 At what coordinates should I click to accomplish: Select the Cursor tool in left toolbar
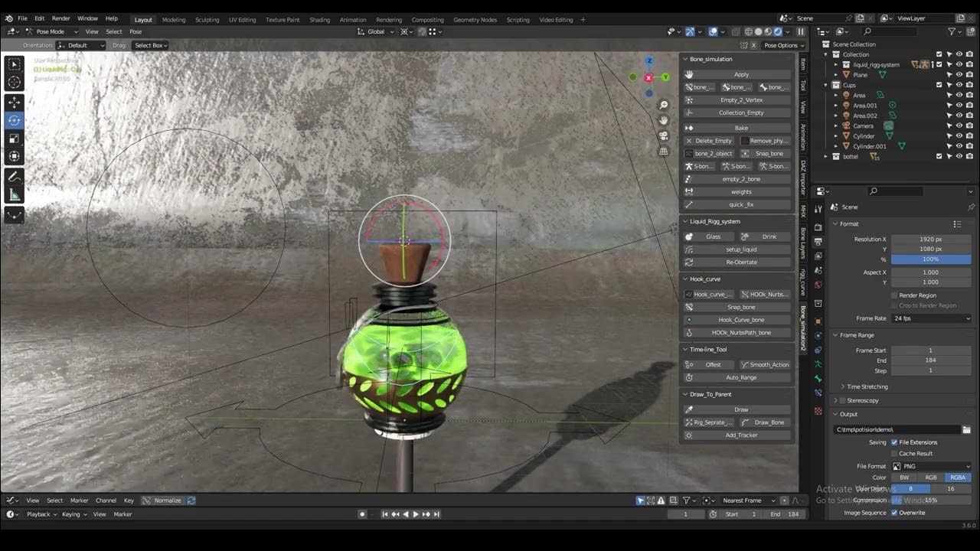pos(14,82)
